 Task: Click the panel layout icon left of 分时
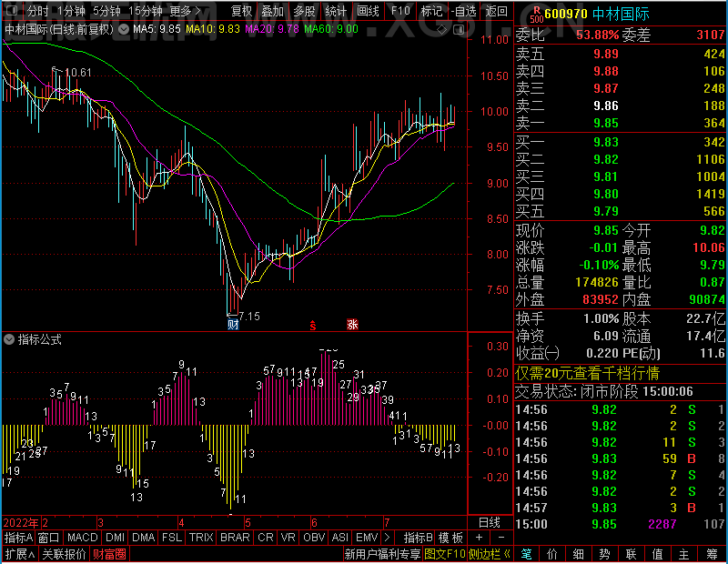[12, 10]
